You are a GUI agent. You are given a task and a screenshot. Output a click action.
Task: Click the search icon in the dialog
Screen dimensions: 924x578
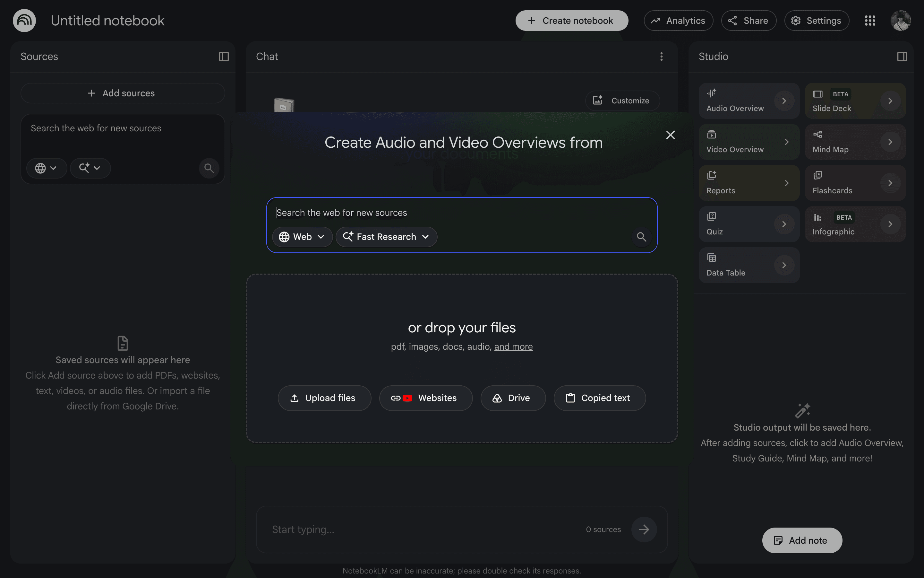tap(641, 237)
